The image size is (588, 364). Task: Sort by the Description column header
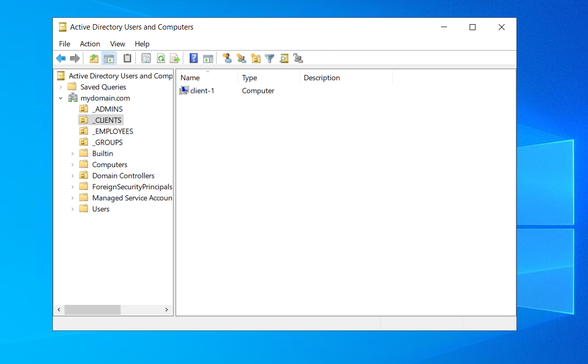pyautogui.click(x=346, y=77)
